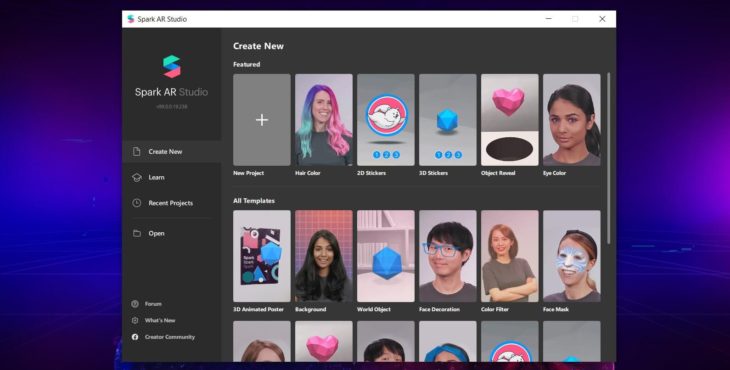Screen dimensions: 730x370
Task: Click the 'Featured' heading
Action: coord(246,65)
